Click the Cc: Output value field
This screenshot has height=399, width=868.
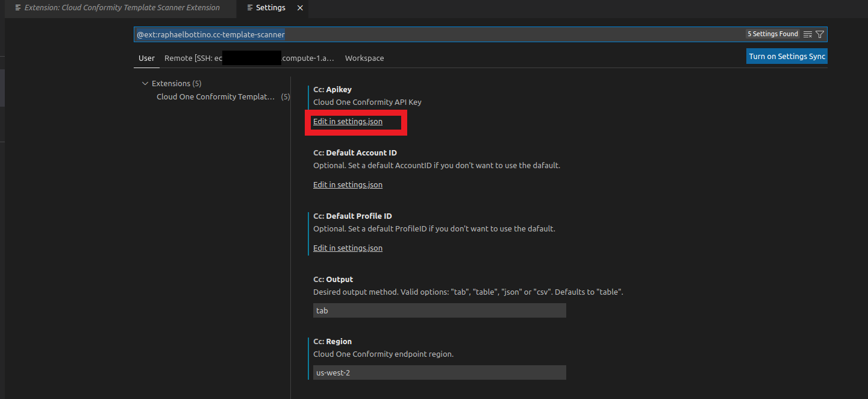[439, 310]
